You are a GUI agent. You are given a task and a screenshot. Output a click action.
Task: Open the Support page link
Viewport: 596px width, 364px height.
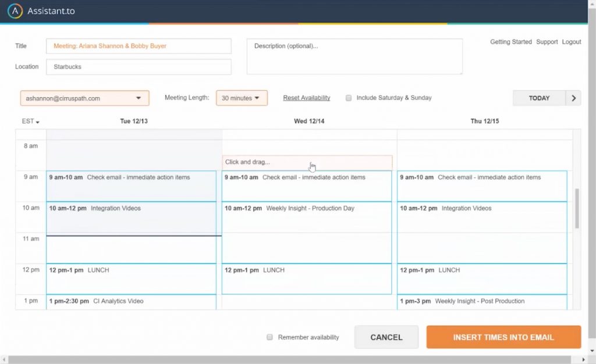547,42
